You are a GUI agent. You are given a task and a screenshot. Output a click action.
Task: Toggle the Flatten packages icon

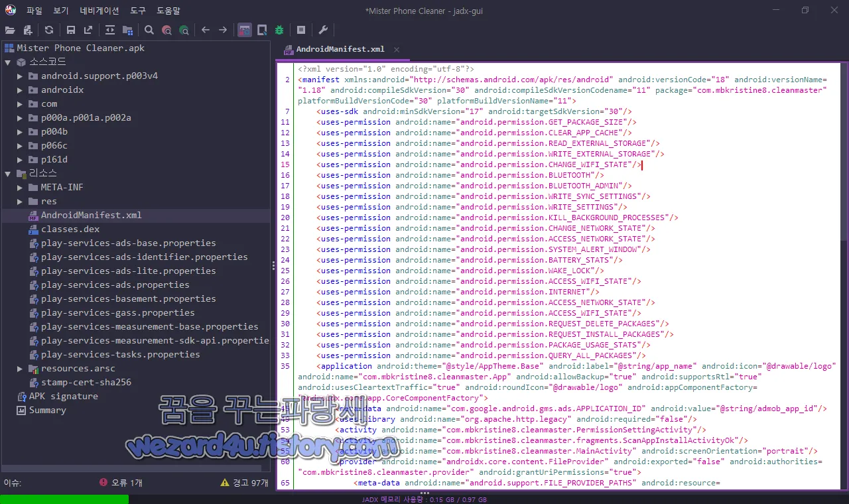[x=127, y=30]
